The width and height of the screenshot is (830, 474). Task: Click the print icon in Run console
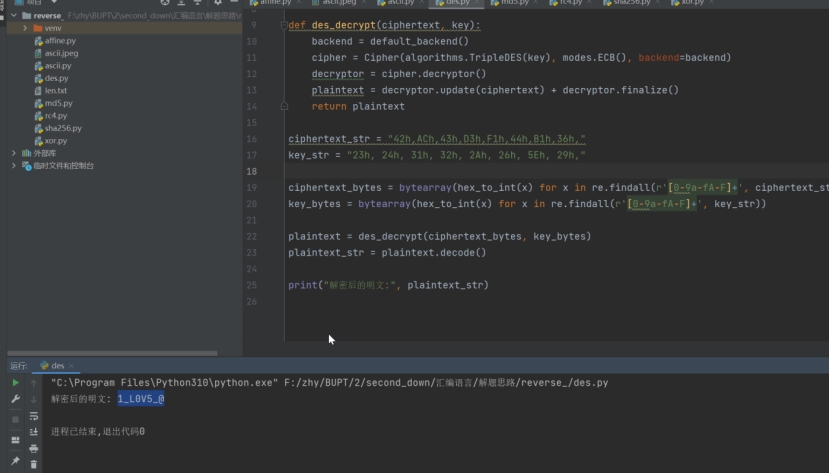click(x=34, y=449)
